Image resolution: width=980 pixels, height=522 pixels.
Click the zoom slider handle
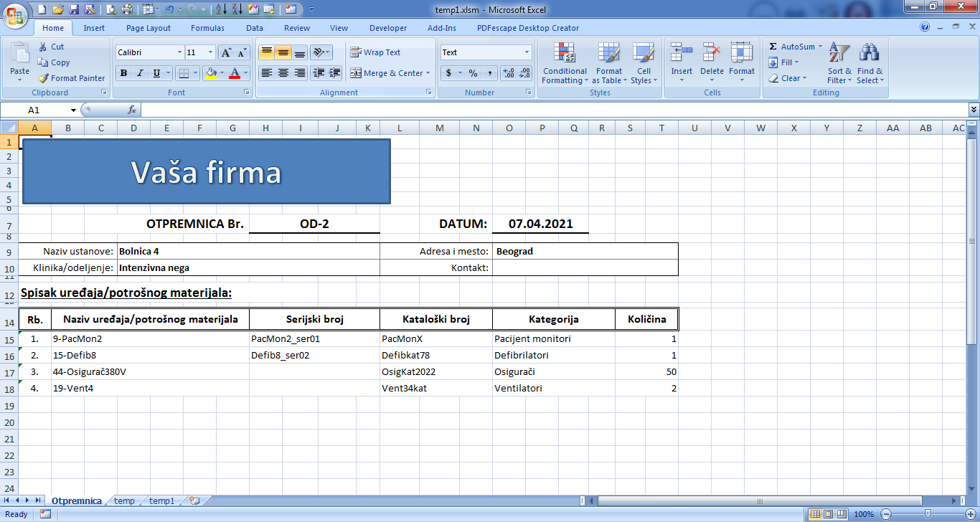pyautogui.click(x=928, y=514)
